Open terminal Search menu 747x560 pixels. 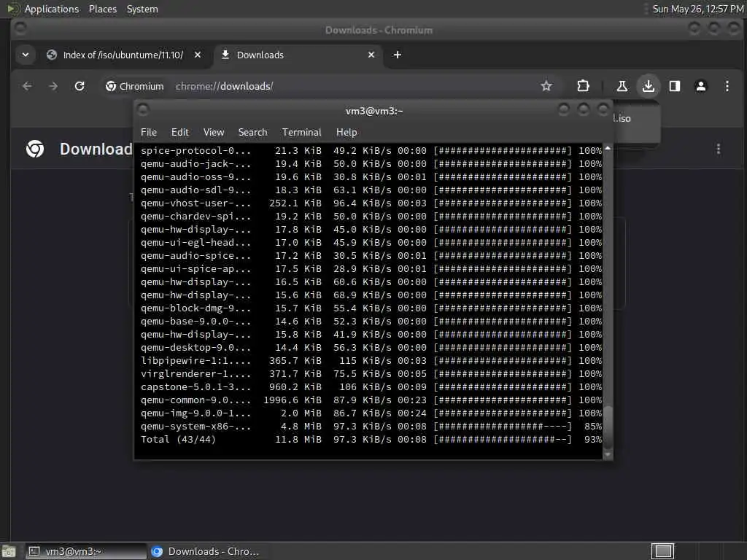252,133
